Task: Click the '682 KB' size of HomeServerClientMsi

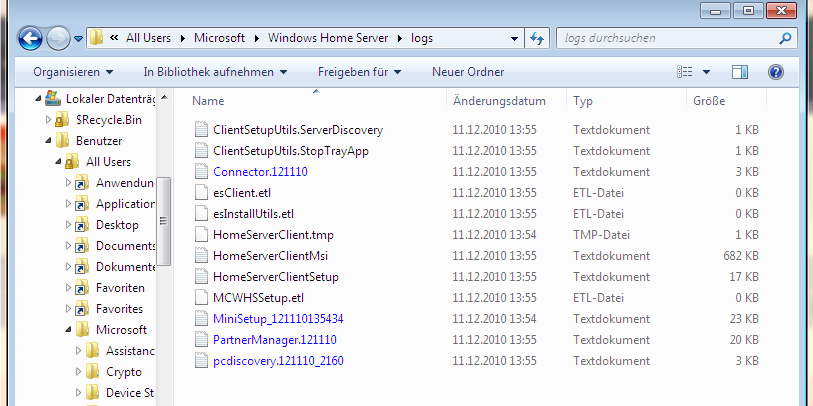Action: 740,256
